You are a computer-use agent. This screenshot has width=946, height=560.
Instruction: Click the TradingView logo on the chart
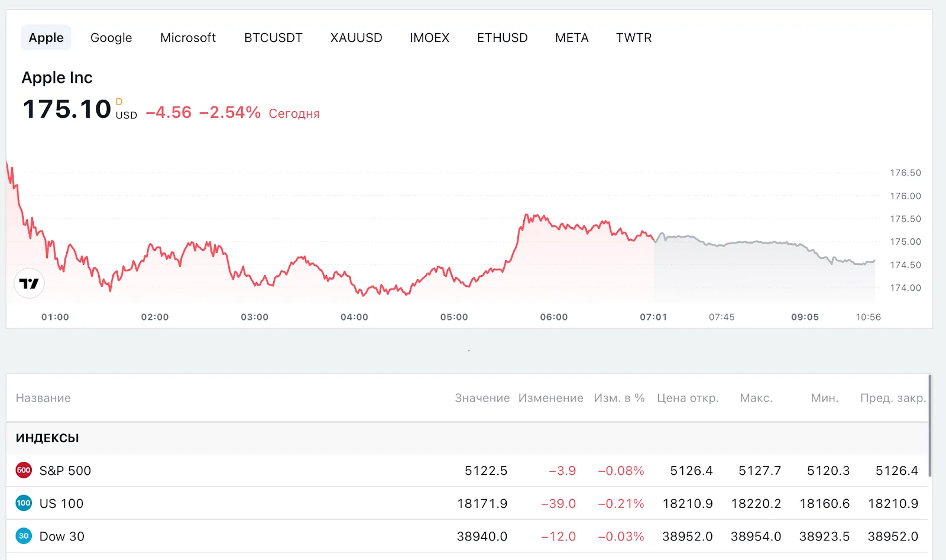click(x=29, y=284)
